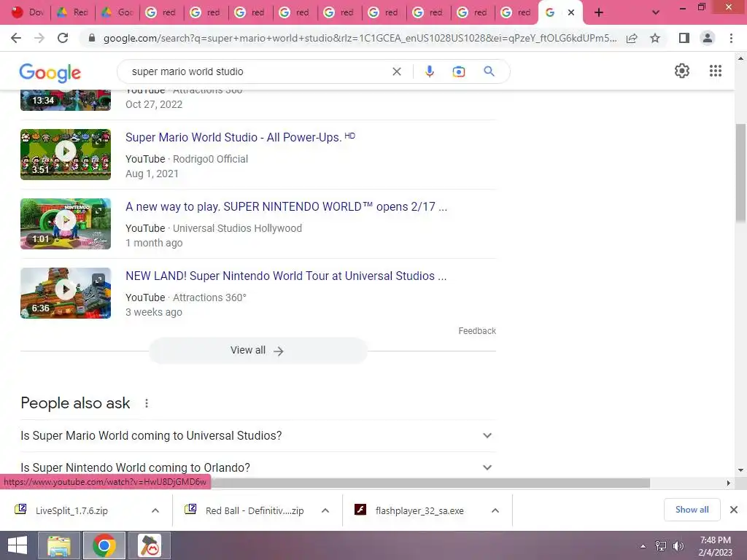The height and width of the screenshot is (560, 747).
Task: Open flashplayer_32_sa.exe download options arrow
Action: click(495, 510)
